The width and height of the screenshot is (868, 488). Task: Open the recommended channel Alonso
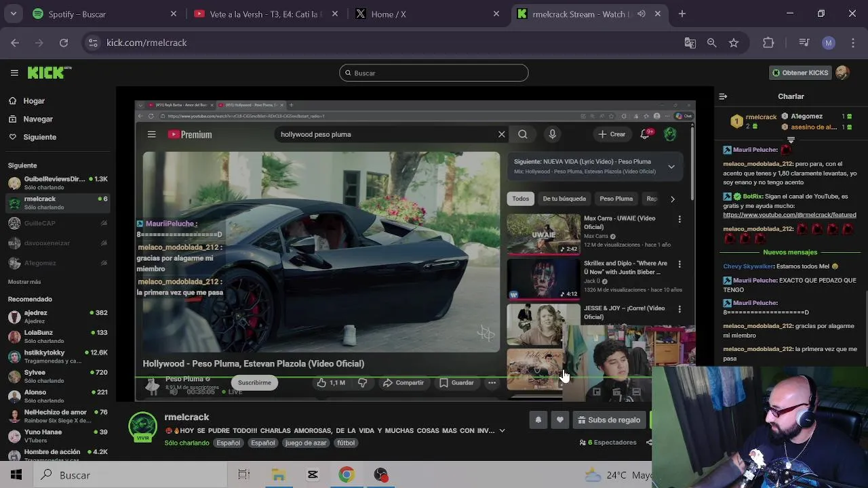(x=58, y=396)
